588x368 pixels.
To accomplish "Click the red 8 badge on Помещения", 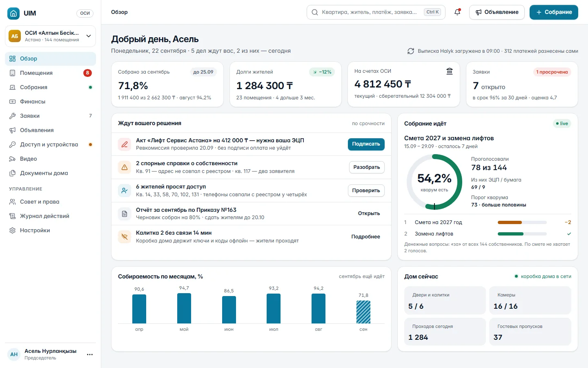I will [87, 73].
